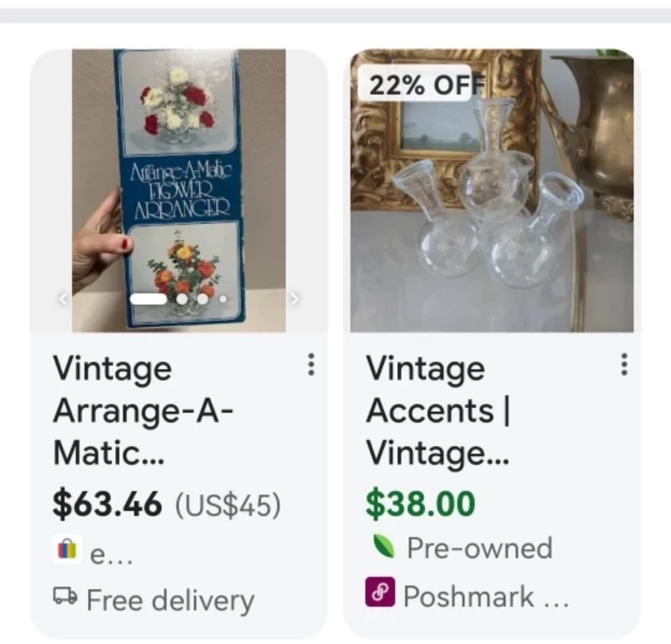Select the fourth carousel dot indicator

pyautogui.click(x=223, y=299)
